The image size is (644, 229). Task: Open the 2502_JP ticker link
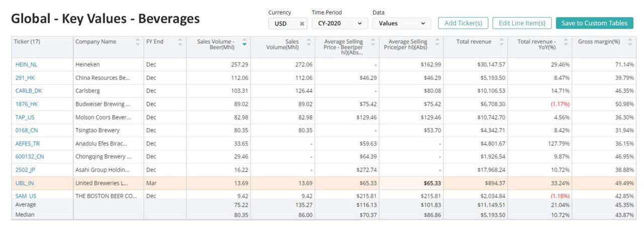[26, 170]
